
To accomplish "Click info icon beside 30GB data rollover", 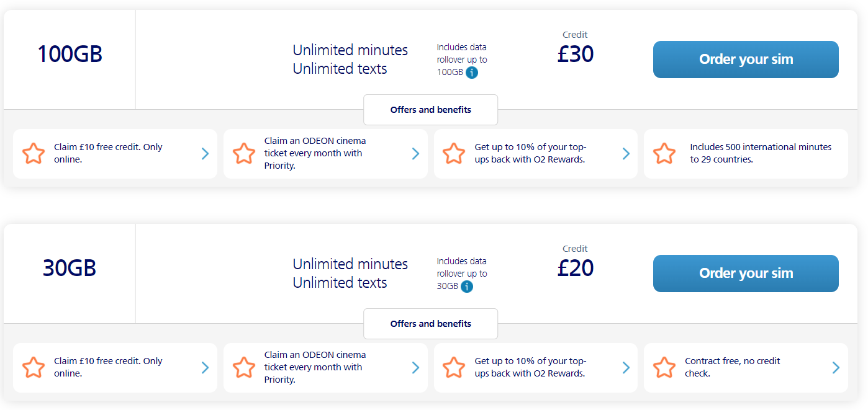I will pos(467,287).
